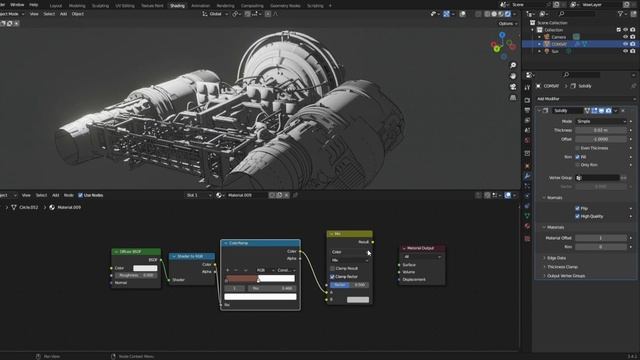The width and height of the screenshot is (640, 360).
Task: Hide COMSAT with eye icon in outliner
Action: click(x=625, y=44)
